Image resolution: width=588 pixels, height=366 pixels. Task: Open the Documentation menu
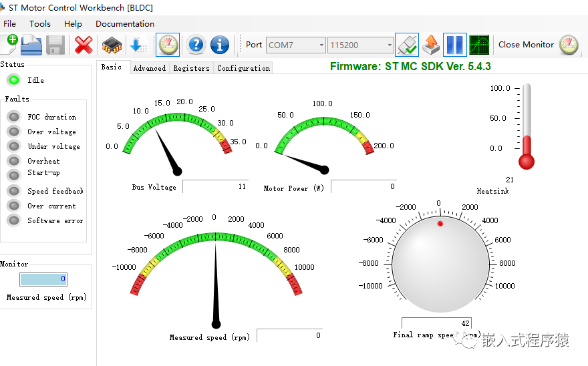coord(125,23)
